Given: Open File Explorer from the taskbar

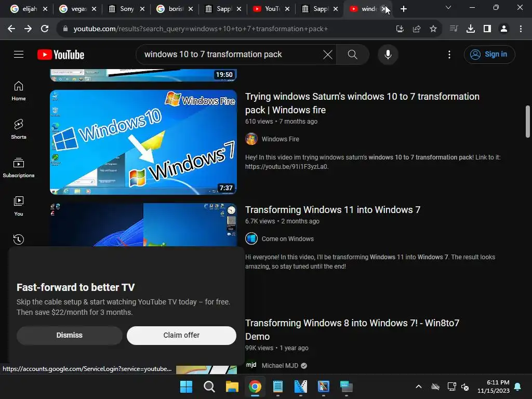Looking at the screenshot, I should 232,387.
